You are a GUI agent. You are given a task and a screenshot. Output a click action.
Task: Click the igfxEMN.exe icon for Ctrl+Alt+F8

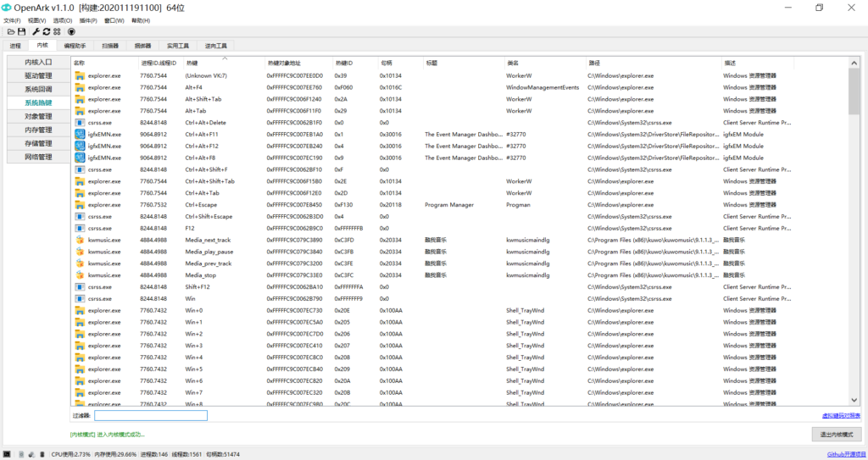point(80,158)
